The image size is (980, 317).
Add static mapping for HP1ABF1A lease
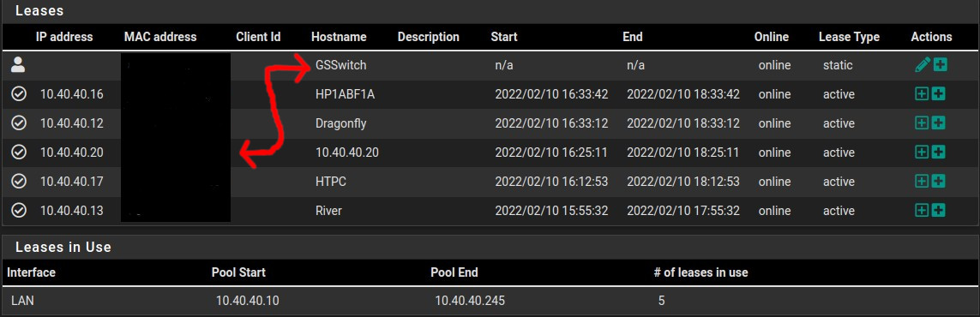coord(921,94)
